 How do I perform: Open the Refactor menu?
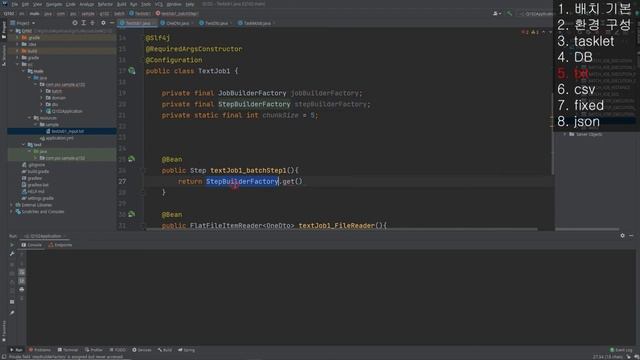[105, 4]
